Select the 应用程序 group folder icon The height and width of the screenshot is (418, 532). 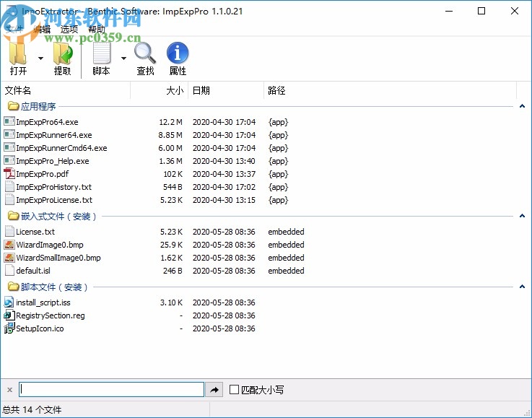coord(13,106)
